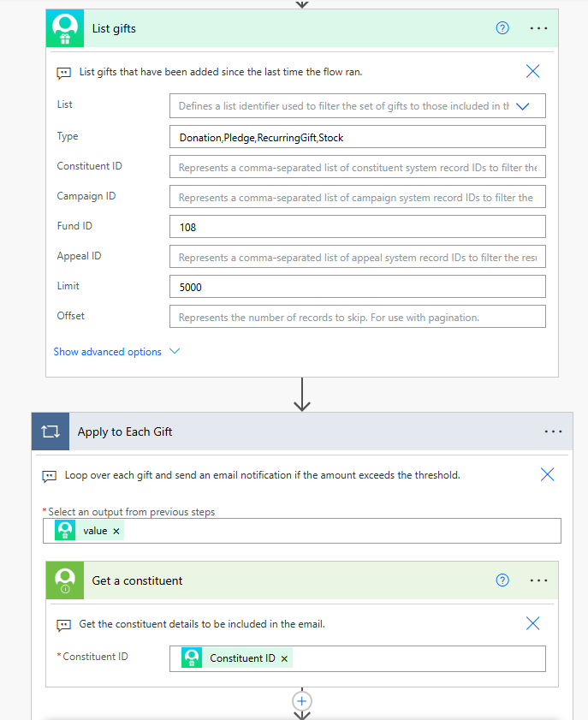This screenshot has height=720, width=588.
Task: Click the insert new step plus button
Action: 301,700
